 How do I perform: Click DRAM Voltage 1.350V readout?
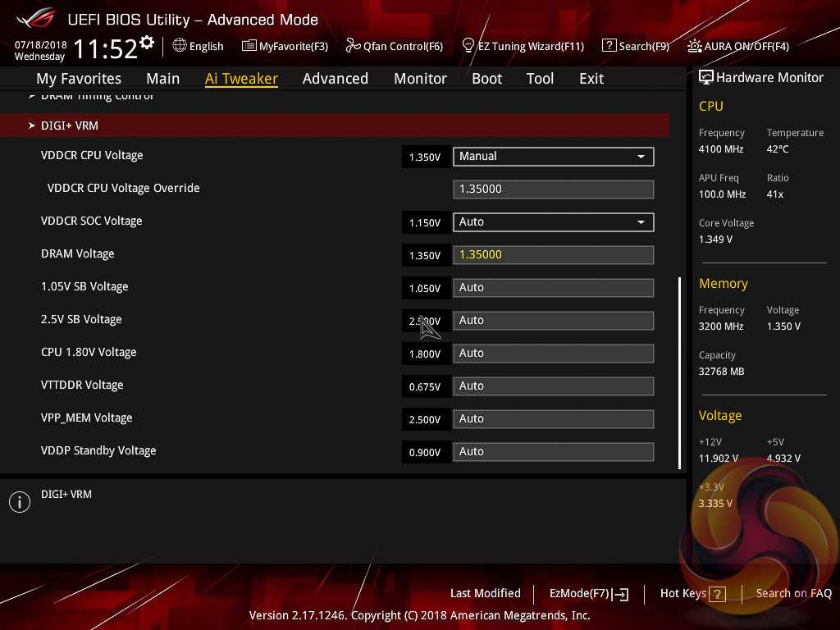[426, 256]
